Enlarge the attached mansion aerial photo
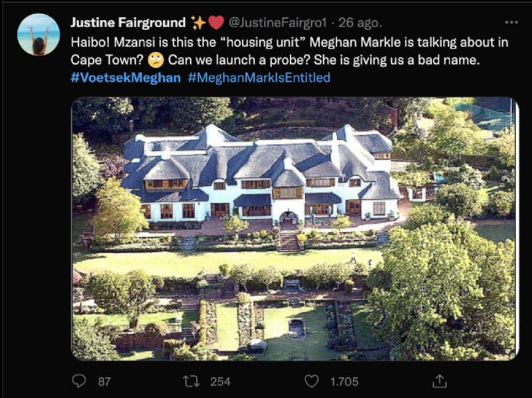Image resolution: width=532 pixels, height=398 pixels. pos(294,228)
